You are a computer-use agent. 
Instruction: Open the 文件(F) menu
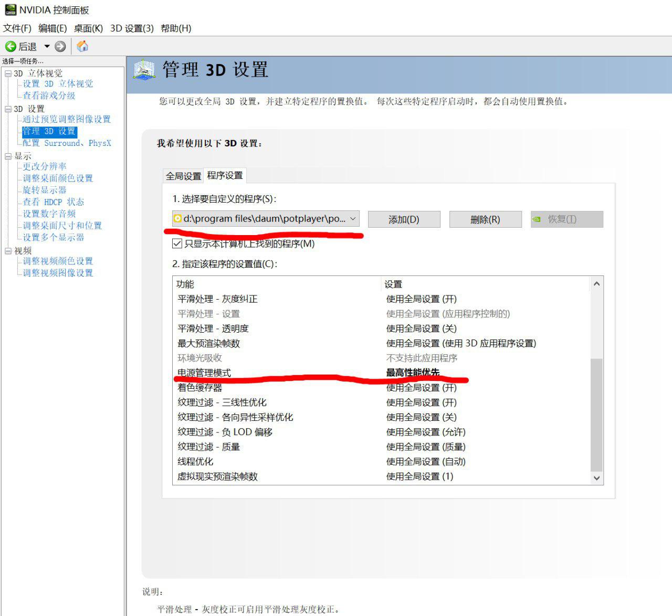click(x=17, y=28)
